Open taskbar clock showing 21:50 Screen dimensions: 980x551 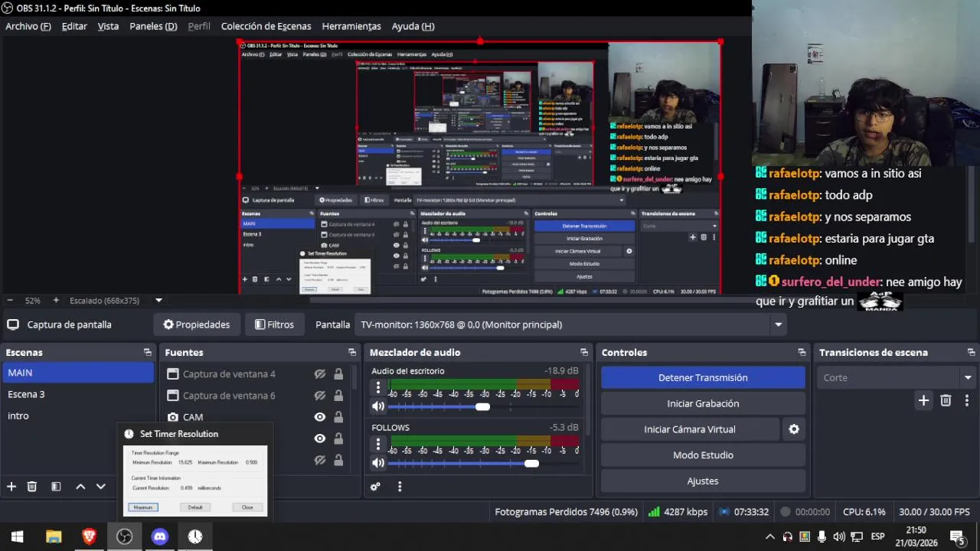pos(916,536)
